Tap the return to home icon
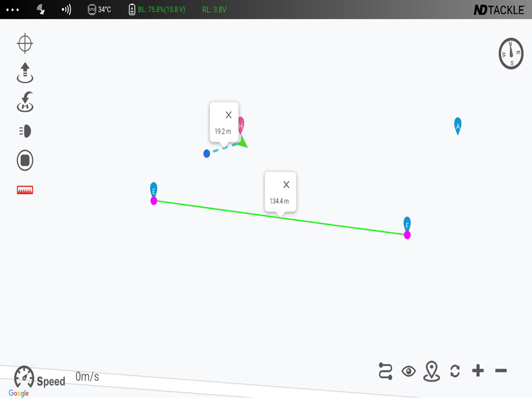The image size is (532, 399). pyautogui.click(x=25, y=102)
